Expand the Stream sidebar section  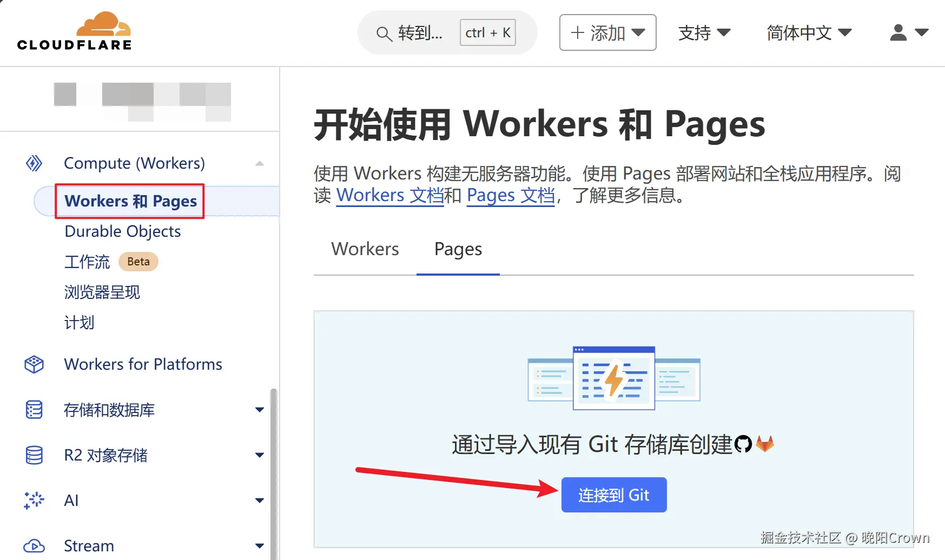pos(260,546)
